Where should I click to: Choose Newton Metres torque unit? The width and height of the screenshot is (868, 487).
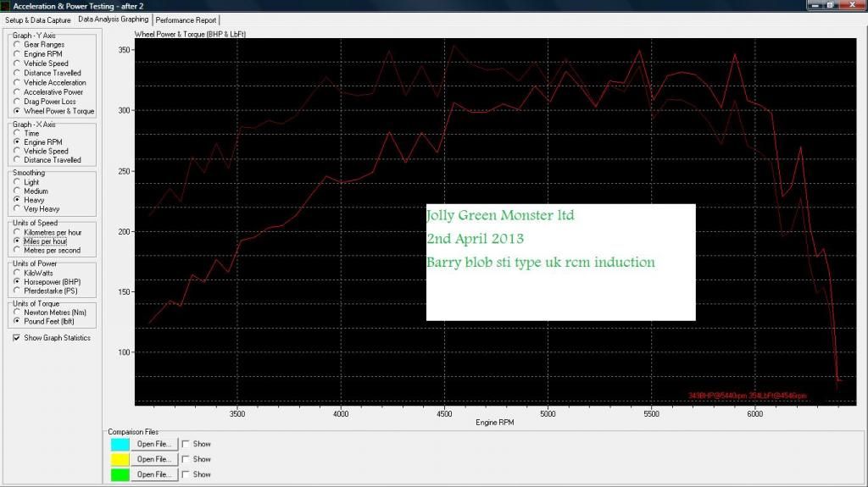click(x=18, y=313)
